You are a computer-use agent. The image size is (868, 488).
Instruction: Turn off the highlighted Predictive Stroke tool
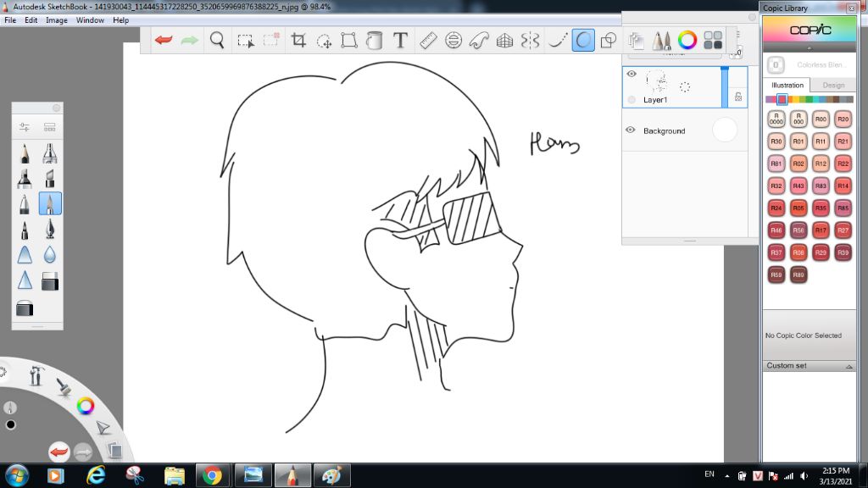tap(583, 41)
